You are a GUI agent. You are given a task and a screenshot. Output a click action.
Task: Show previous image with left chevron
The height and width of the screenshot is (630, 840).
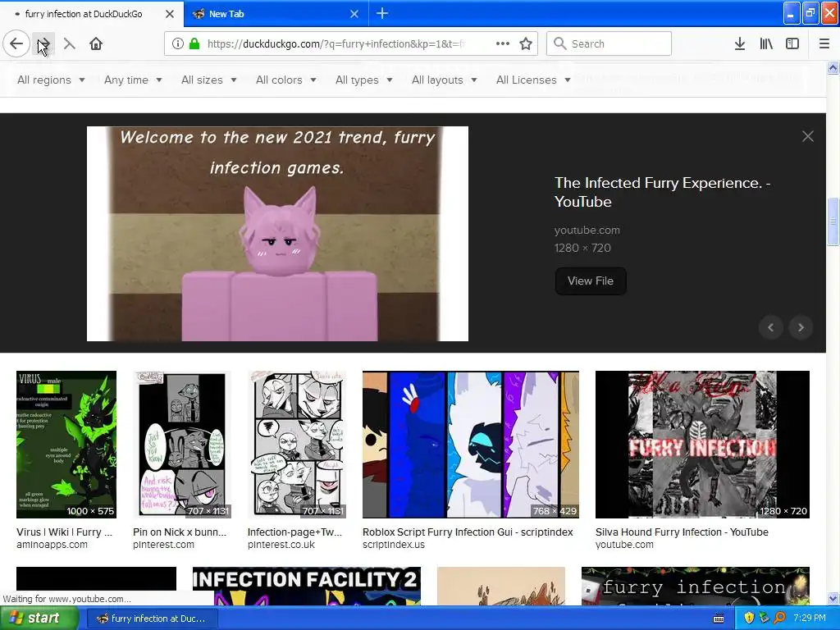[x=771, y=327]
